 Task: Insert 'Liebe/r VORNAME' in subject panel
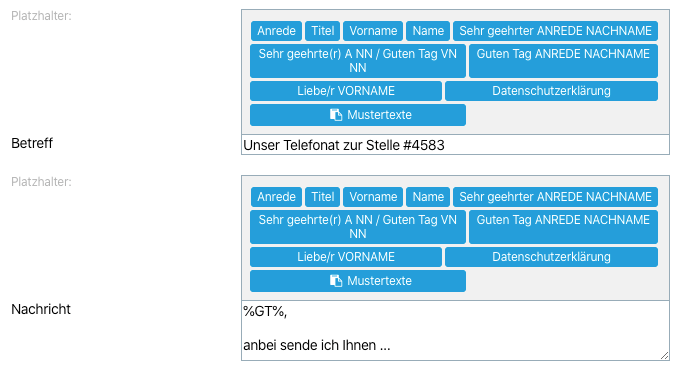(346, 91)
